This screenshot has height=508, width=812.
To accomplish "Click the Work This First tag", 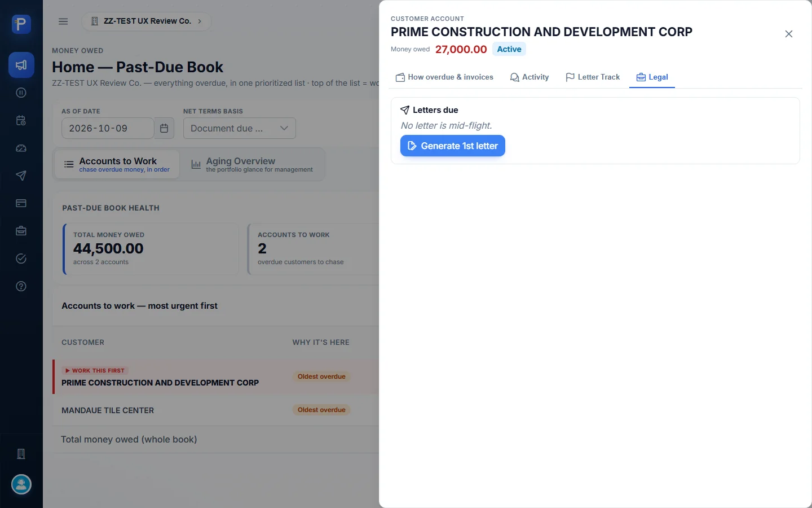I will [x=95, y=371].
